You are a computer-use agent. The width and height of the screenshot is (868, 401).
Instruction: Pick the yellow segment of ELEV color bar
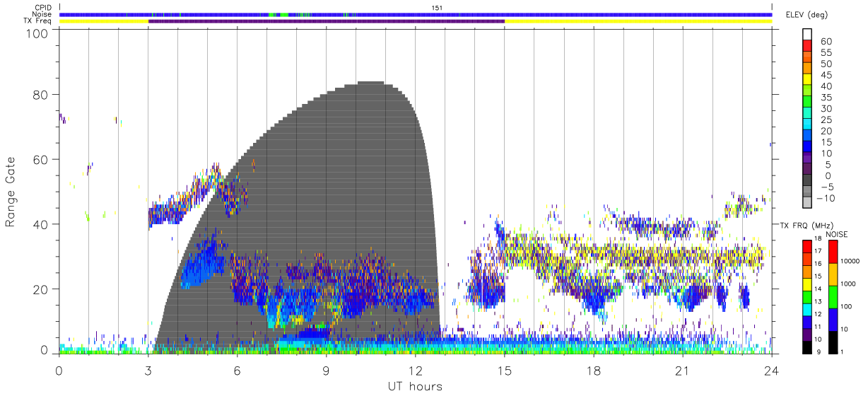tap(807, 79)
